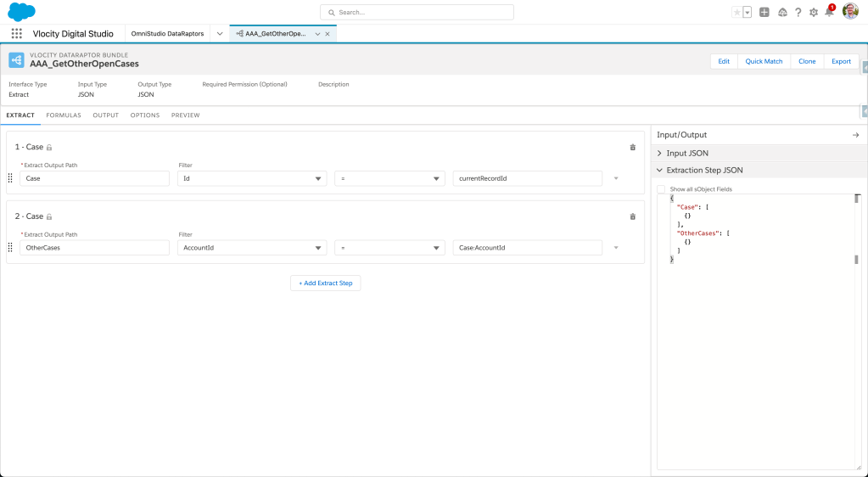Switch to the Formulas tab
868x477 pixels.
tap(64, 115)
